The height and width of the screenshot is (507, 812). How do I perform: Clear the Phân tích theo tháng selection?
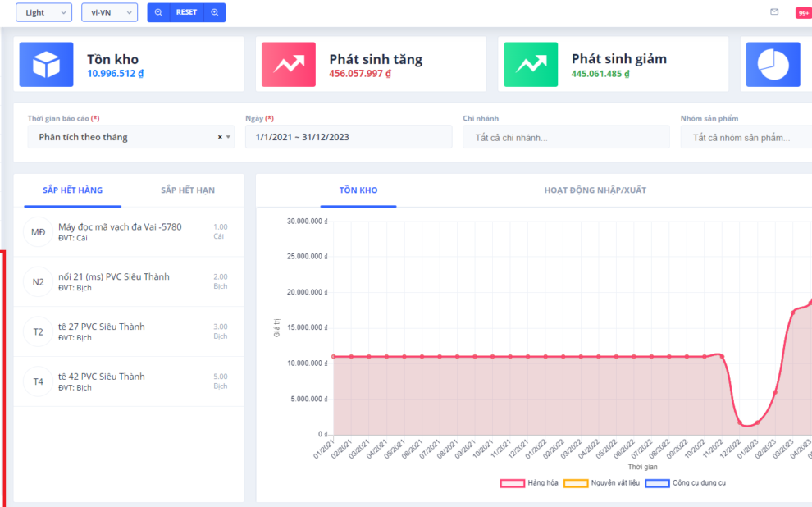[220, 137]
